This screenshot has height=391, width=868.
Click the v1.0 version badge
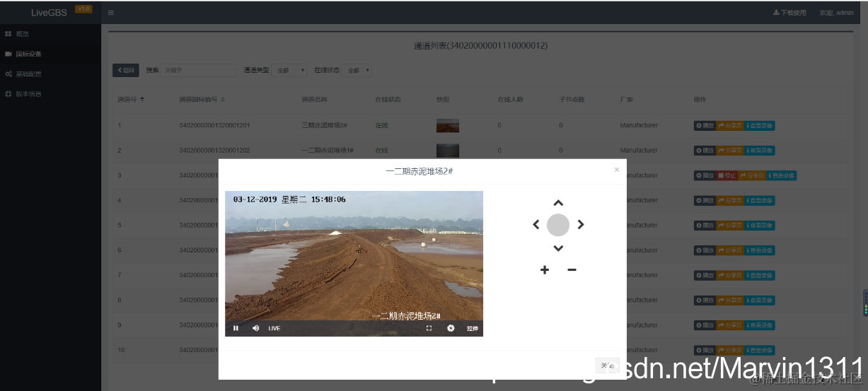tap(83, 8)
